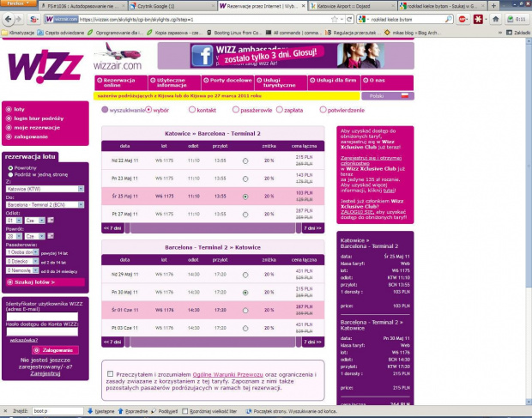Open the login biur podróży sidebar link
This screenshot has width=532, height=418.
pos(39,118)
